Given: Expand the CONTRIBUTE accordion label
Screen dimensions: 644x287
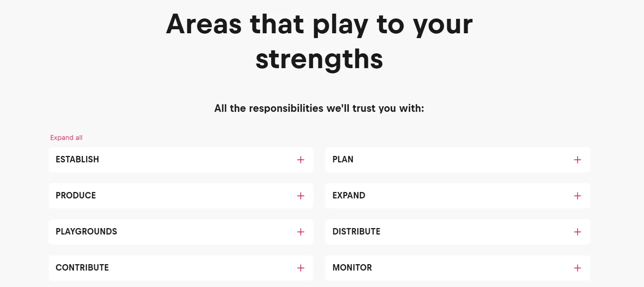Looking at the screenshot, I should coord(82,268).
